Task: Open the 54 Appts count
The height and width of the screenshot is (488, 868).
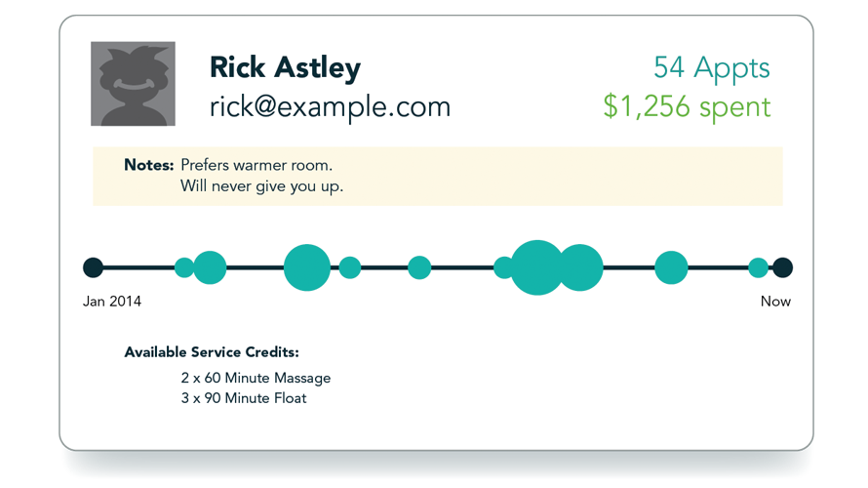Action: pos(711,67)
